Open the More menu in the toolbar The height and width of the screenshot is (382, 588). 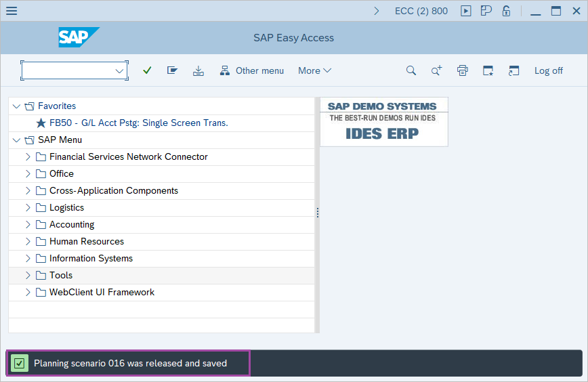(314, 70)
